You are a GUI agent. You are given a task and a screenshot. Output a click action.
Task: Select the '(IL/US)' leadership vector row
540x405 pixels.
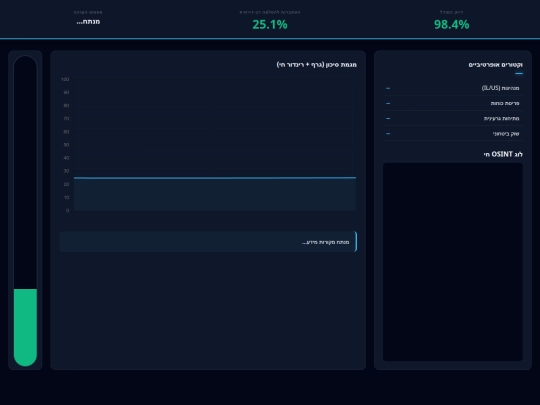[453, 88]
